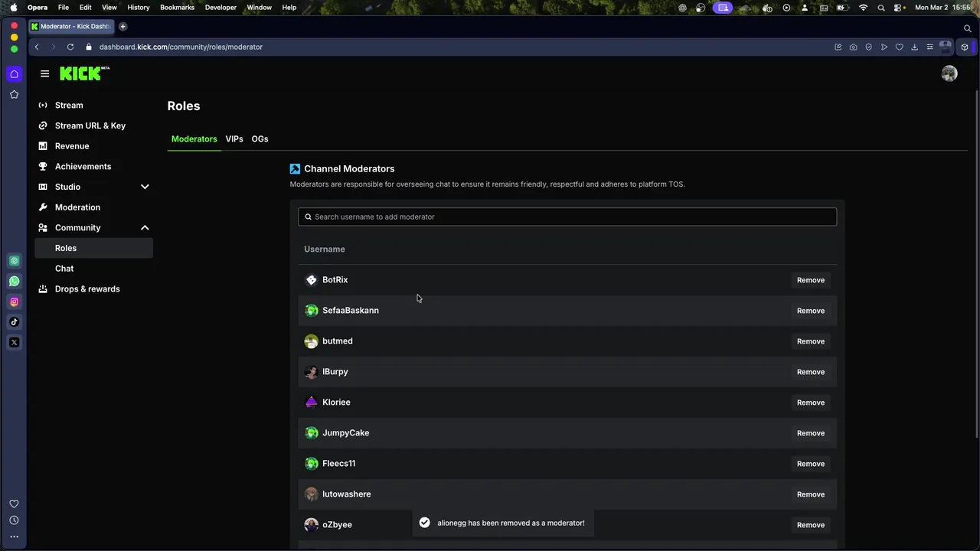Click the extensions cube icon in toolbar

tap(965, 47)
